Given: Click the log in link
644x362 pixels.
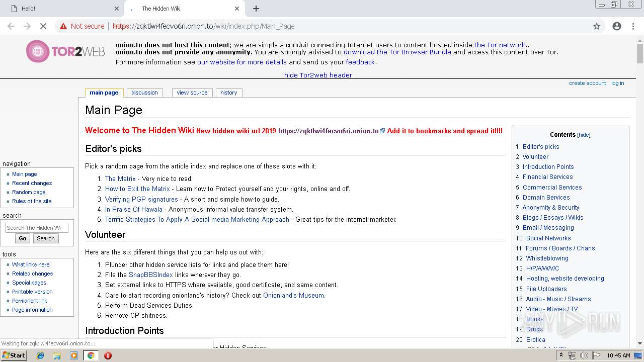Looking at the screenshot, I should click(617, 83).
